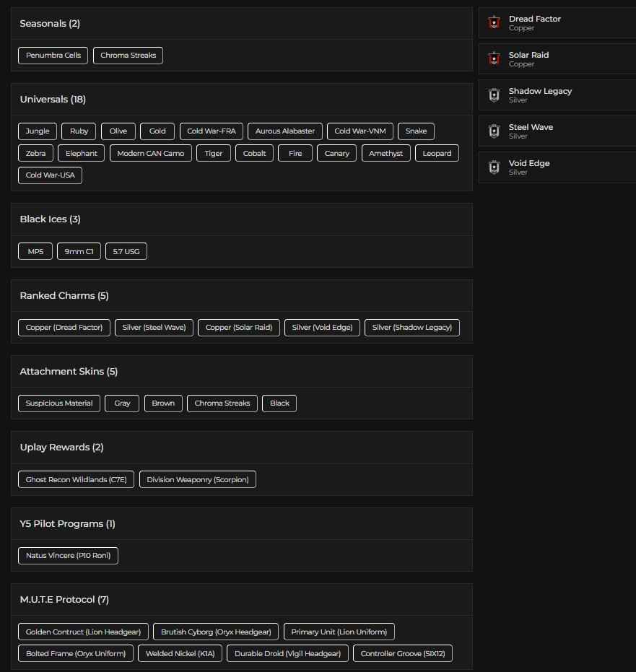Collapse the Universals section header
This screenshot has height=672, width=636.
(x=54, y=99)
